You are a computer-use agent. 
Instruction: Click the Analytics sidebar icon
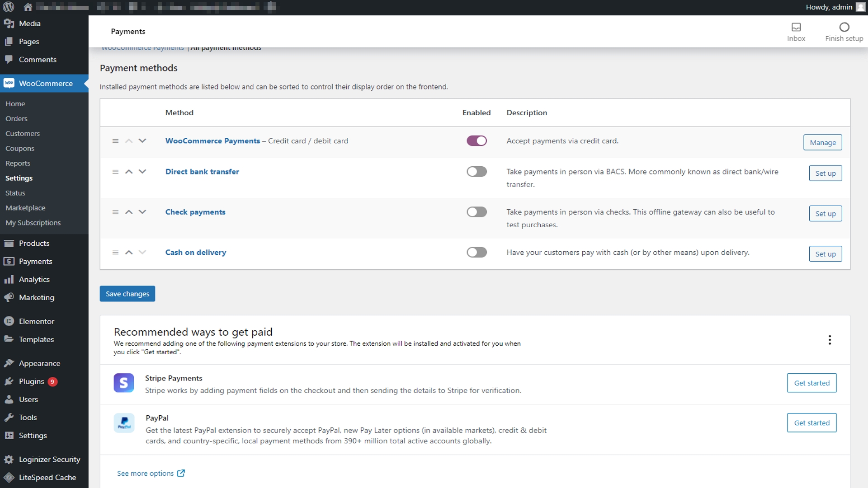[10, 279]
